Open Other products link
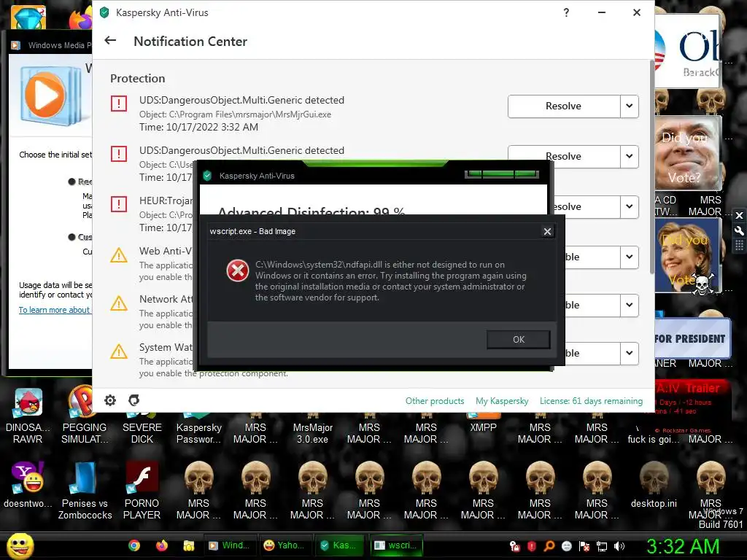Image resolution: width=747 pixels, height=560 pixels. (435, 401)
